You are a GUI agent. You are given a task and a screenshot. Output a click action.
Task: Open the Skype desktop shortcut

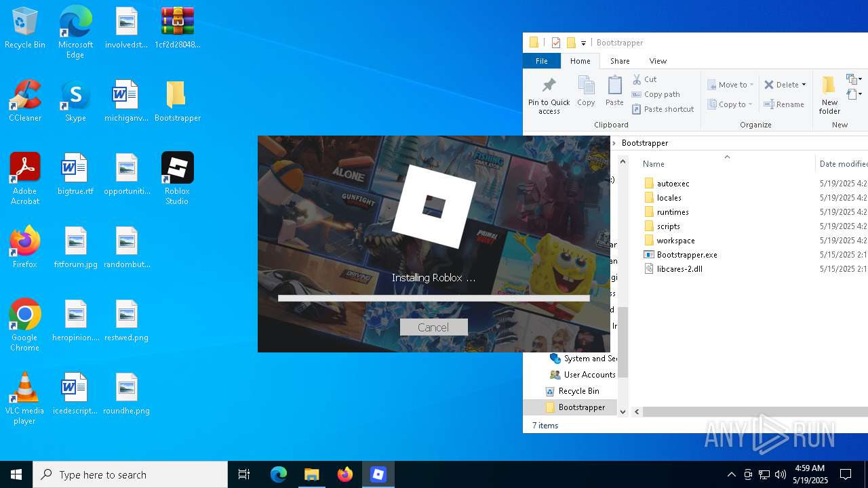pyautogui.click(x=75, y=101)
